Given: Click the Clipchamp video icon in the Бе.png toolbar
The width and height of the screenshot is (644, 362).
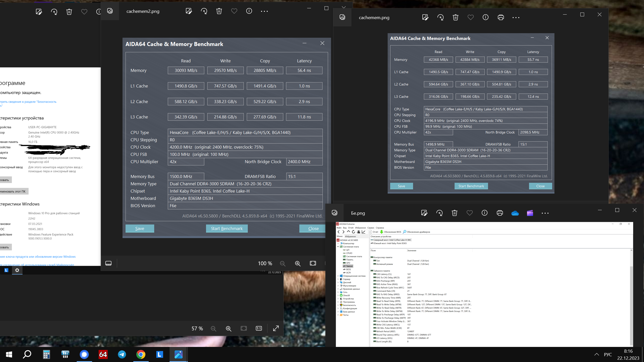Looking at the screenshot, I should coord(530,213).
